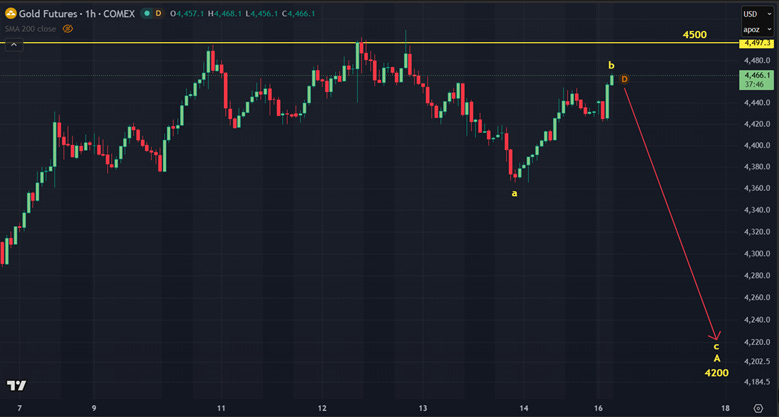Open the USD currency dropdown
This screenshot has height=417, width=779.
[757, 14]
